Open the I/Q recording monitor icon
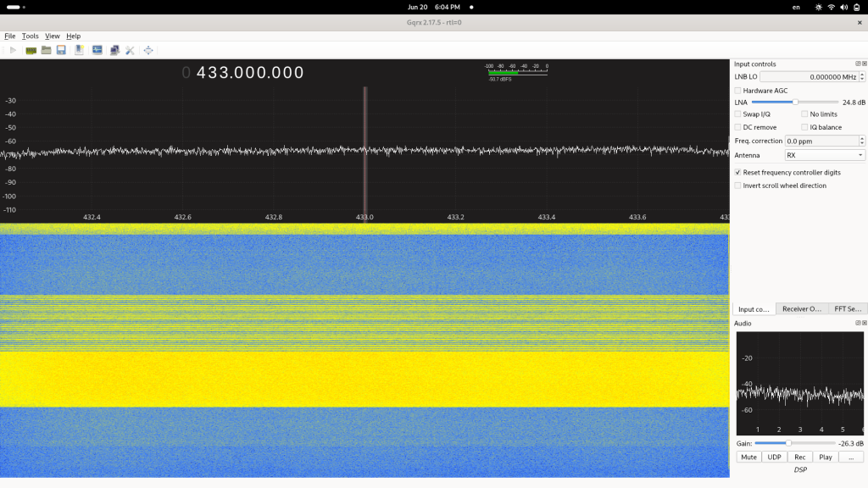Viewport: 868px width, 488px height. coord(97,50)
